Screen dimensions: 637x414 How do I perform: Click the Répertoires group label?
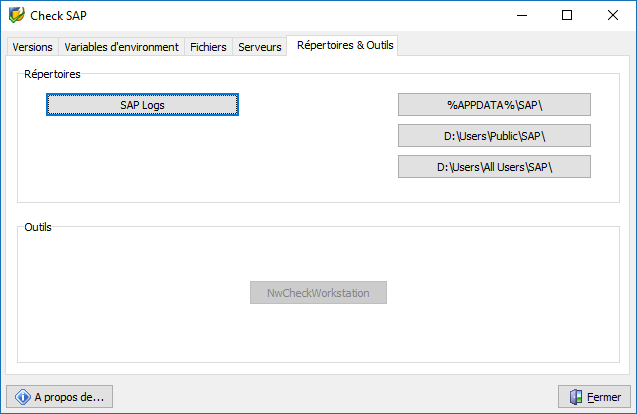pos(52,74)
